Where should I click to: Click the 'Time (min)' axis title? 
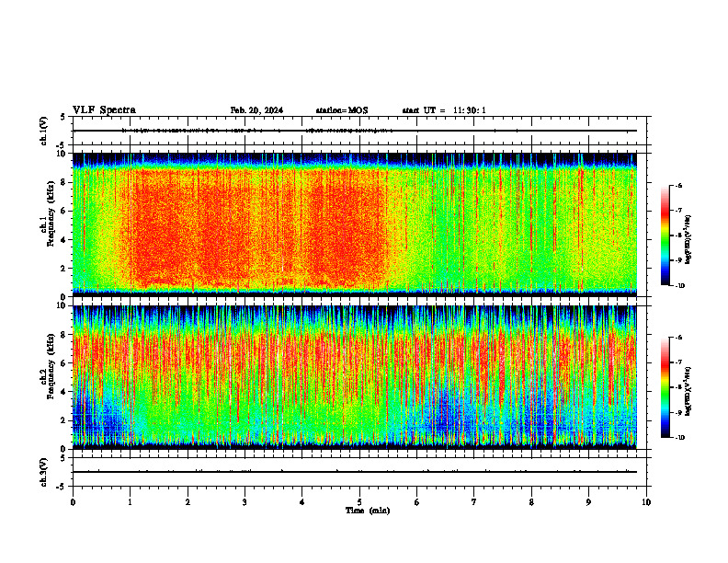[x=368, y=511]
